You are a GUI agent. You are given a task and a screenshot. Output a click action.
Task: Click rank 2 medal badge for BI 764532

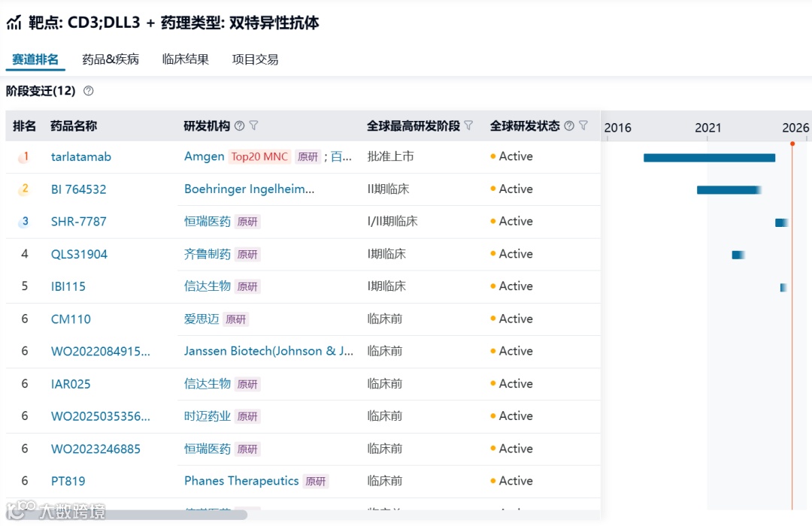pyautogui.click(x=24, y=189)
